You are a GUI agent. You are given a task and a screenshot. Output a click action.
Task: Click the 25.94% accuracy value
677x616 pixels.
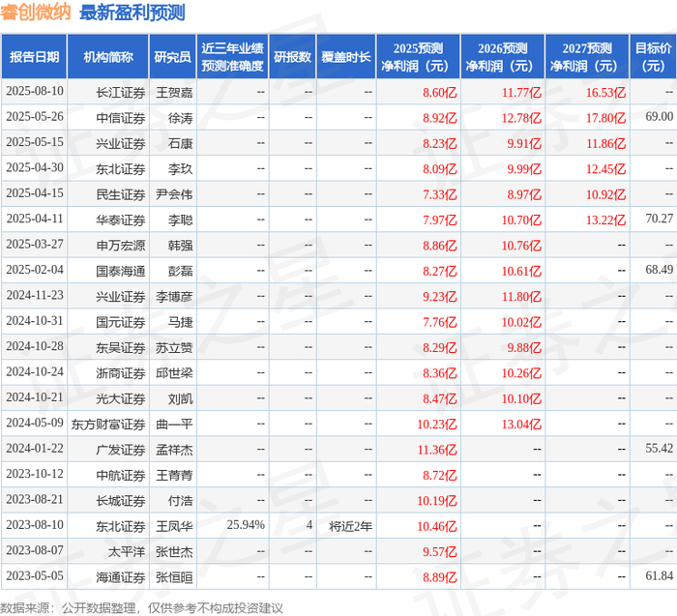click(x=246, y=524)
